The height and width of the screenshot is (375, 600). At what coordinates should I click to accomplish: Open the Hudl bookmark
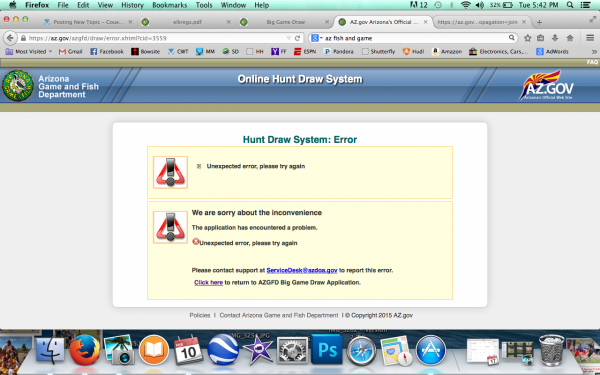[413, 51]
